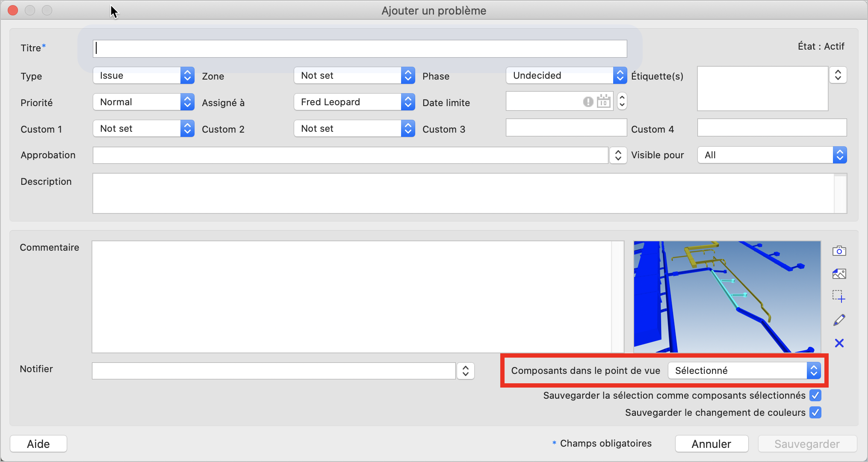Click the Aide button
This screenshot has width=868, height=462.
38,444
